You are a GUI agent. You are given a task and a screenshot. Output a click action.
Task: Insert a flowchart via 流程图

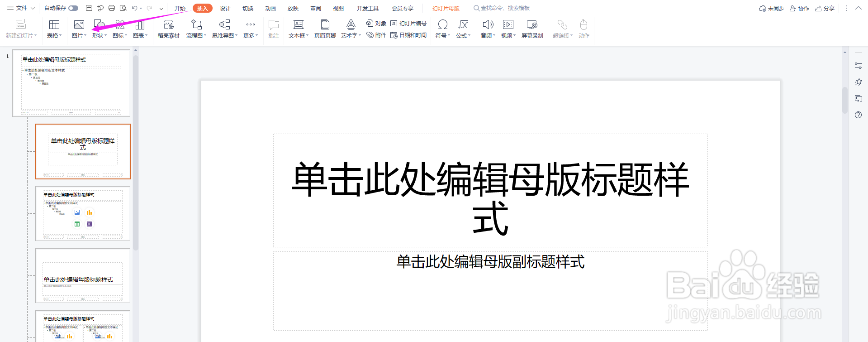click(196, 29)
